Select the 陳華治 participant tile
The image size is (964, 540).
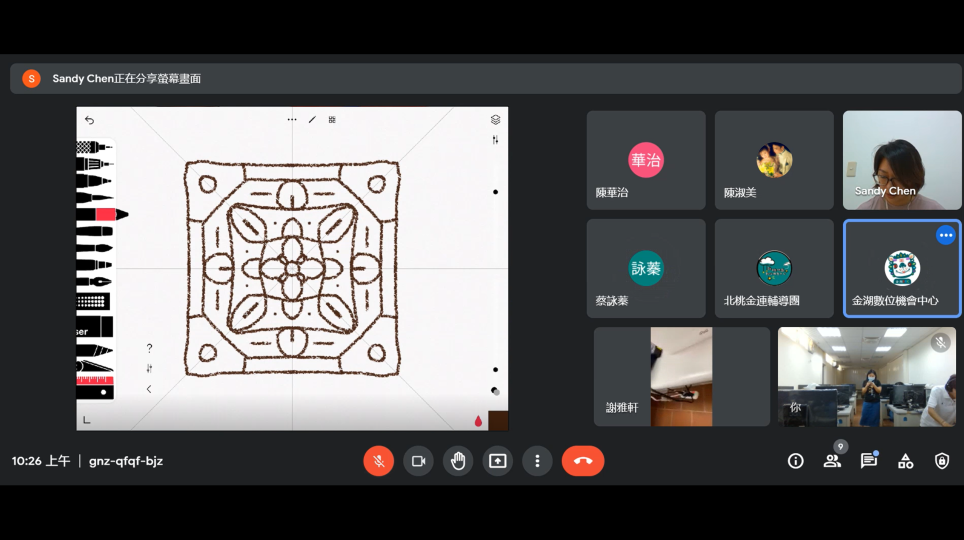click(646, 160)
